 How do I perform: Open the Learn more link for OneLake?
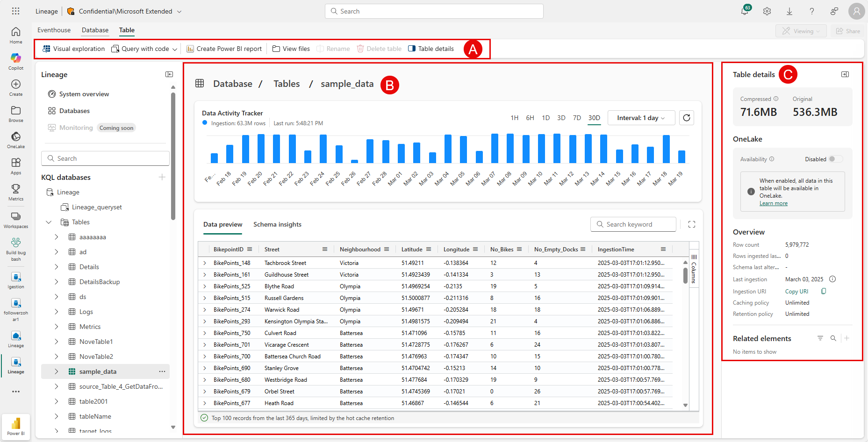pos(773,203)
